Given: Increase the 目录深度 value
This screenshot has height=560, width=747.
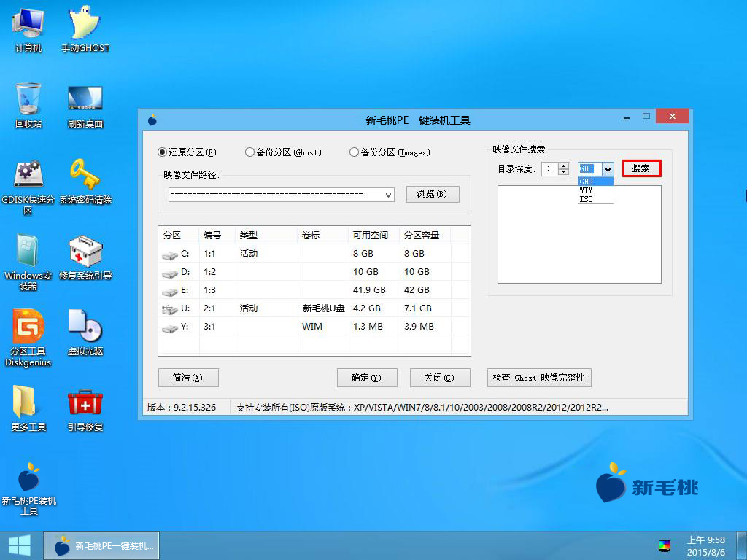Looking at the screenshot, I should click(x=564, y=166).
